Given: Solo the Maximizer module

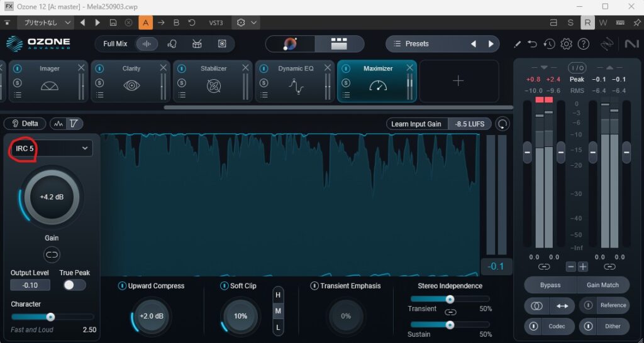Looking at the screenshot, I should click(x=347, y=83).
